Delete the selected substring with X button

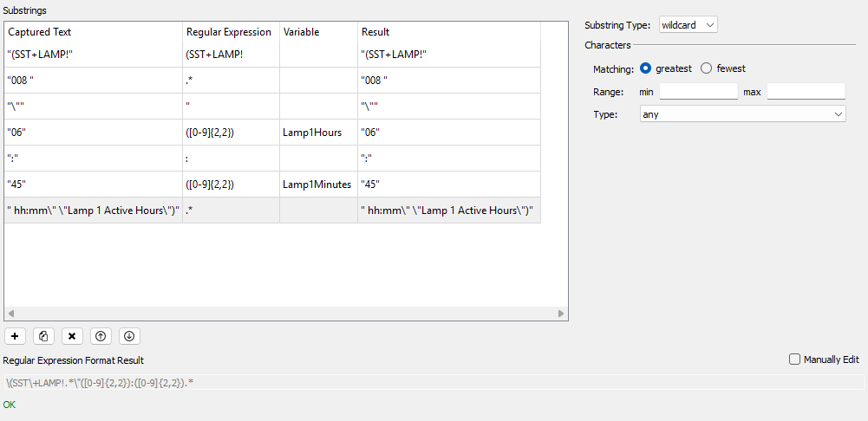point(72,336)
